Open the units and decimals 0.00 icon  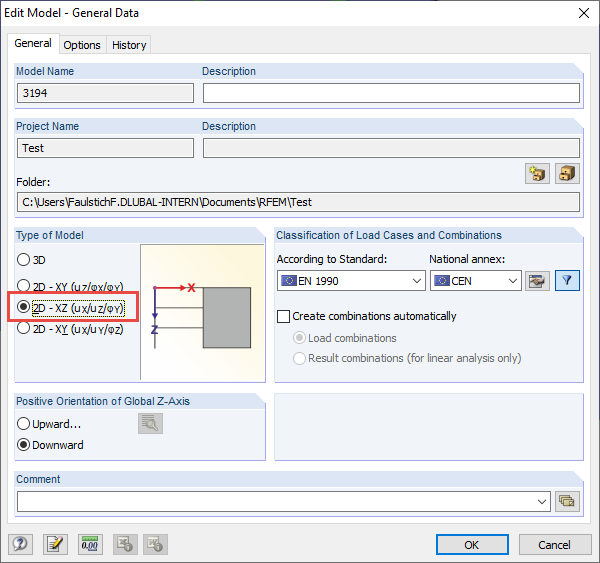point(90,544)
